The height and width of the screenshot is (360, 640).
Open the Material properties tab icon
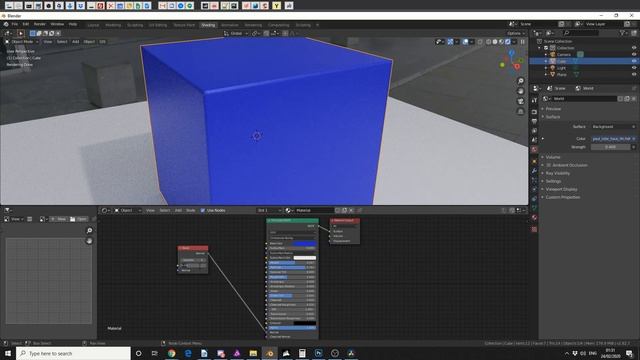pos(534,218)
